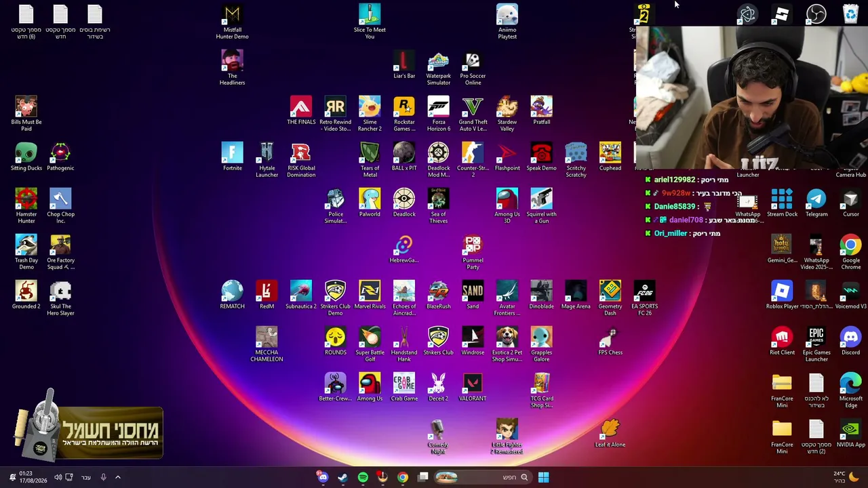Viewport: 868px width, 488px height.
Task: Select the Aniimo Playtest icon
Action: [507, 22]
